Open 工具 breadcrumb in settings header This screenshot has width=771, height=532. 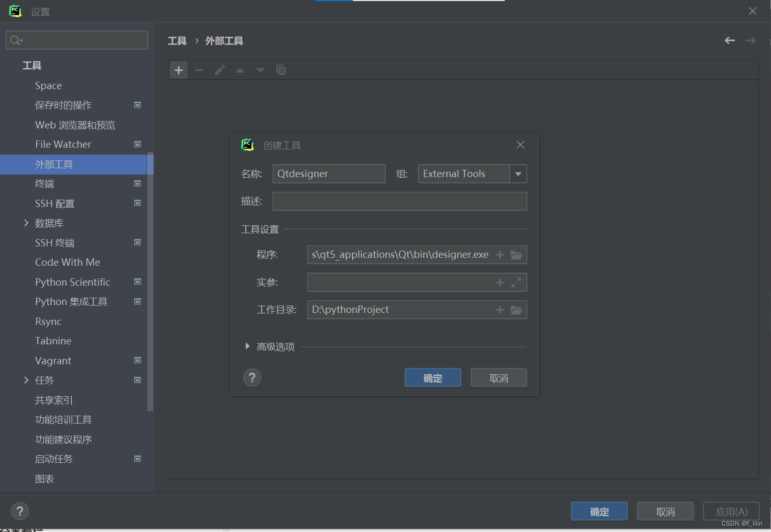tap(177, 40)
